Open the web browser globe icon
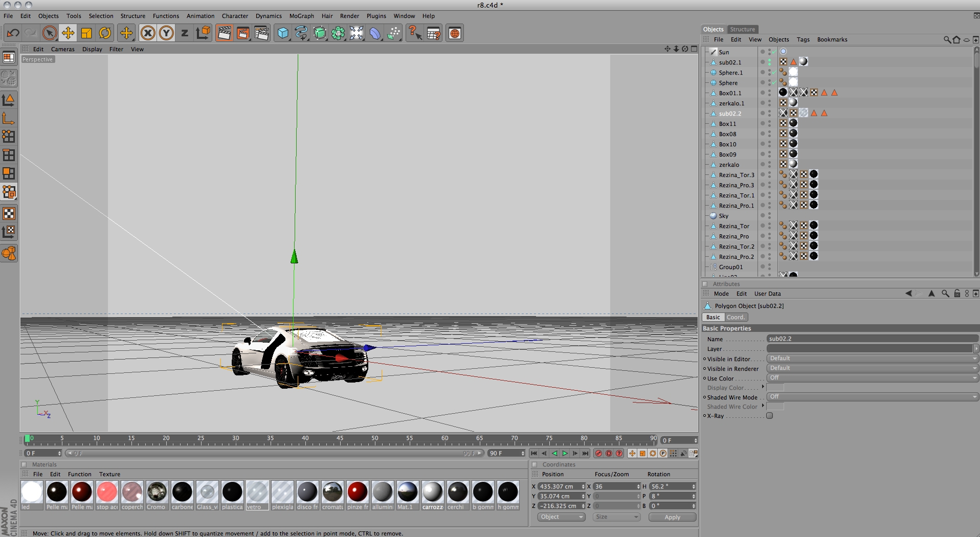Viewport: 980px width, 537px height. point(455,33)
